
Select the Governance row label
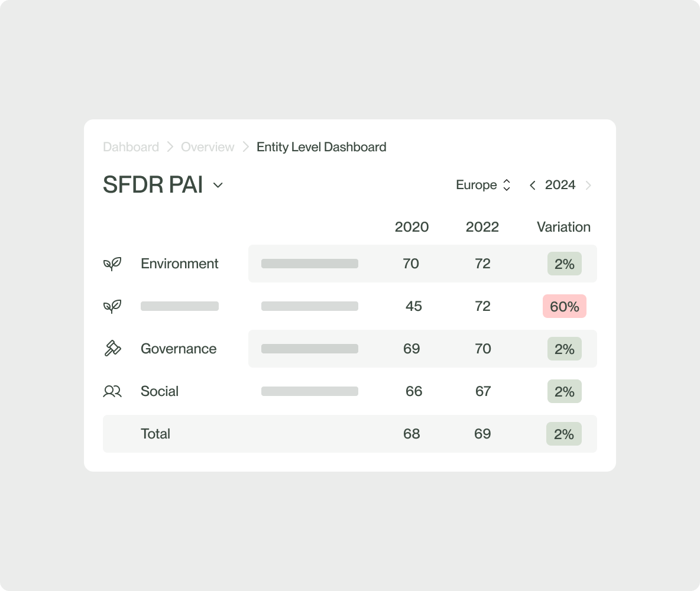pyautogui.click(x=179, y=349)
